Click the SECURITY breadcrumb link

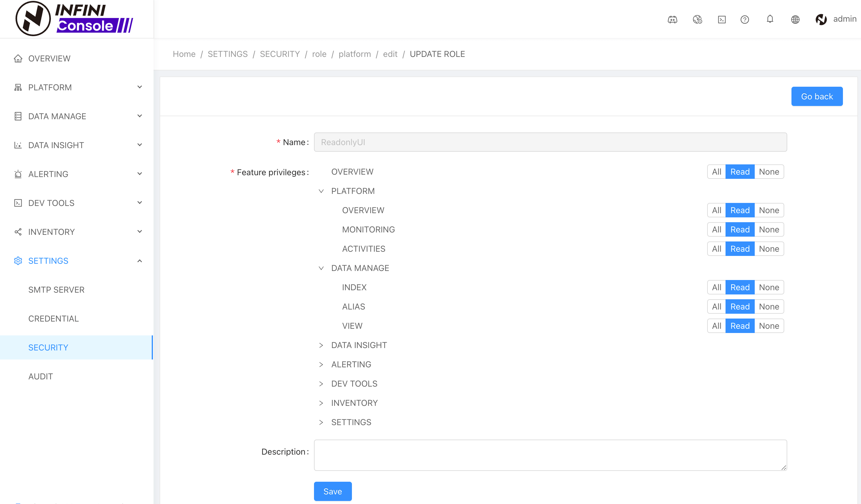pyautogui.click(x=279, y=54)
